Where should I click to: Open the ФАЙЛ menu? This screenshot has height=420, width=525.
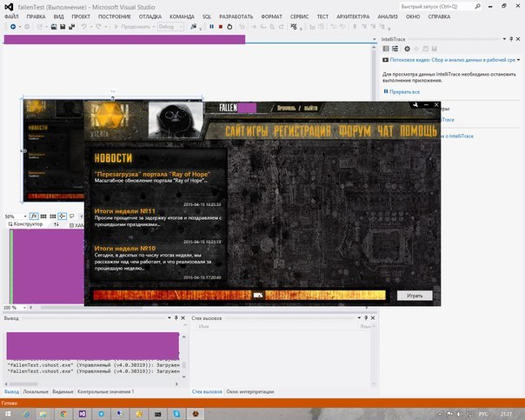[11, 17]
